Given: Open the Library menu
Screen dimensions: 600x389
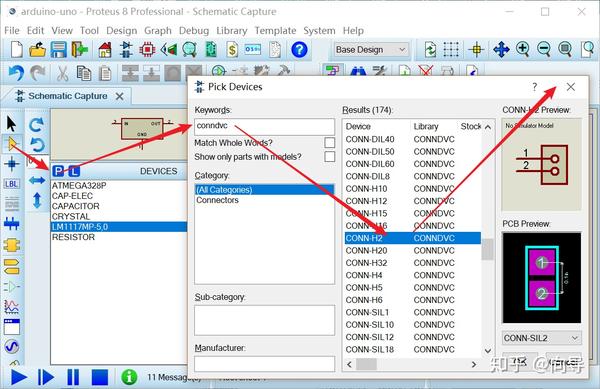Looking at the screenshot, I should coord(232,31).
